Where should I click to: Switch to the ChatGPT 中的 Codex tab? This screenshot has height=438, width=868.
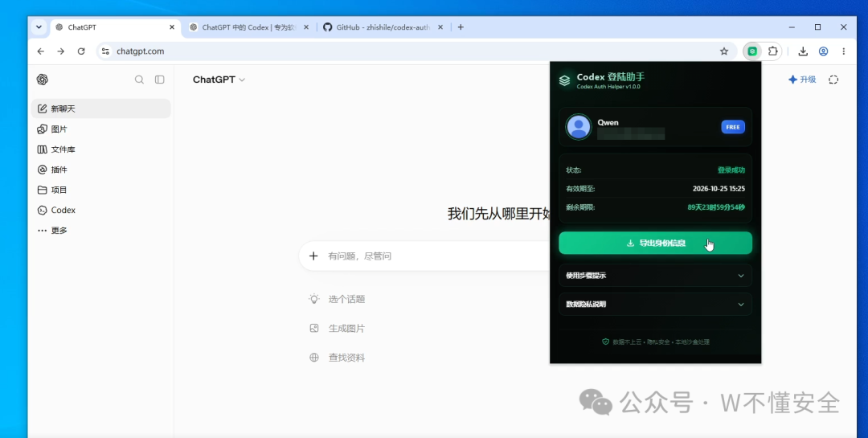coord(248,27)
